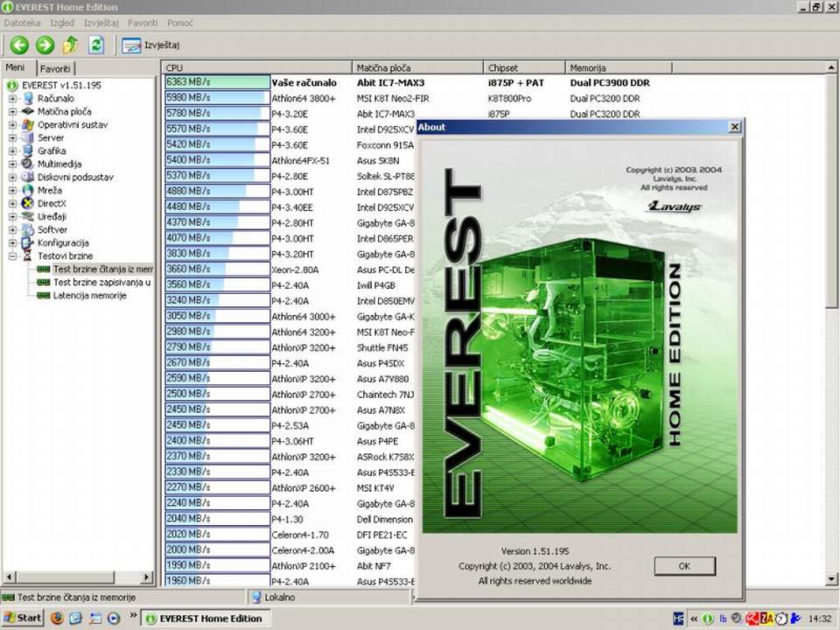Screen dimensions: 840x630
Task: Expand the Računalo tree node
Action: tap(13, 99)
